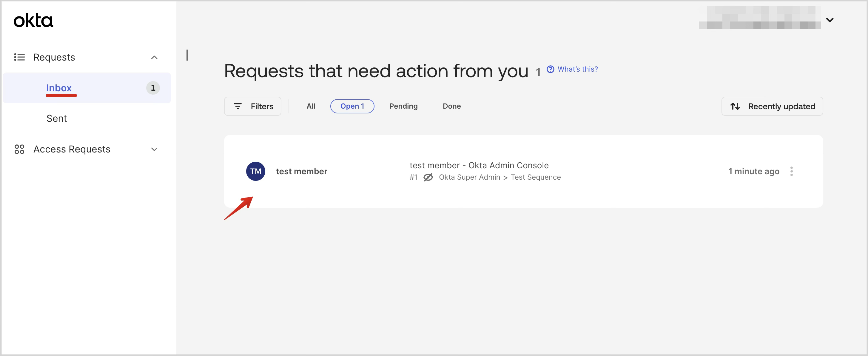Click the sort arrows icon next to Recently updated
Image resolution: width=868 pixels, height=356 pixels.
pyautogui.click(x=736, y=106)
